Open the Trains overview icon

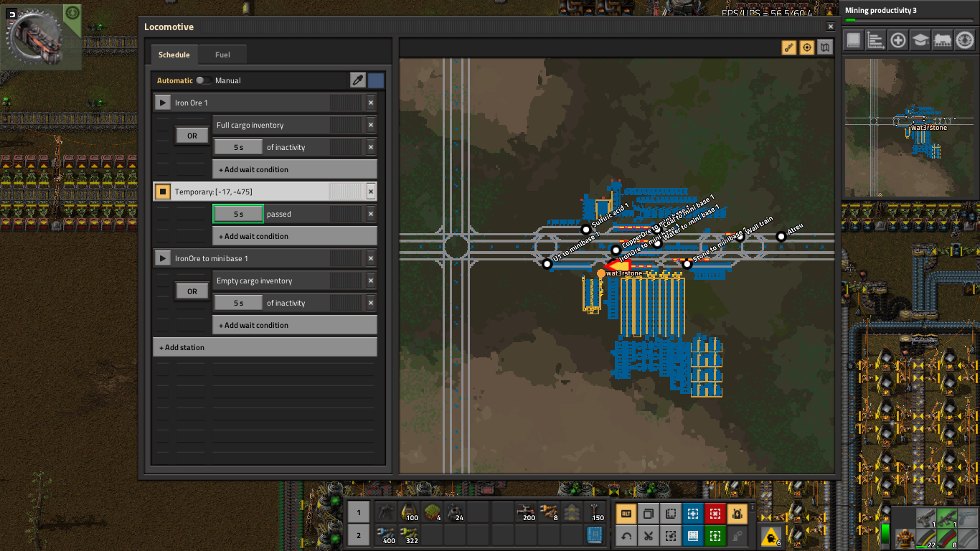[x=943, y=40]
